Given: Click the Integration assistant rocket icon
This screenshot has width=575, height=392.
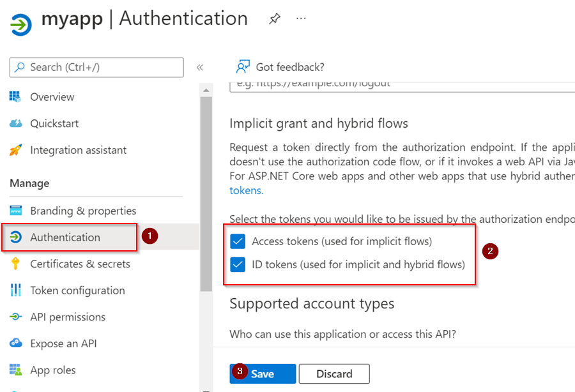Looking at the screenshot, I should pyautogui.click(x=15, y=150).
